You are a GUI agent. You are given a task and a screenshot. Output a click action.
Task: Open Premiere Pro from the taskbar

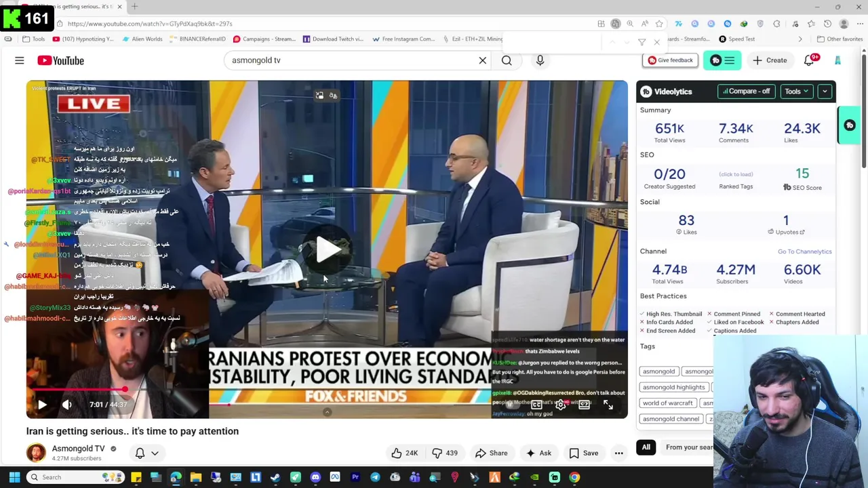pyautogui.click(x=355, y=477)
